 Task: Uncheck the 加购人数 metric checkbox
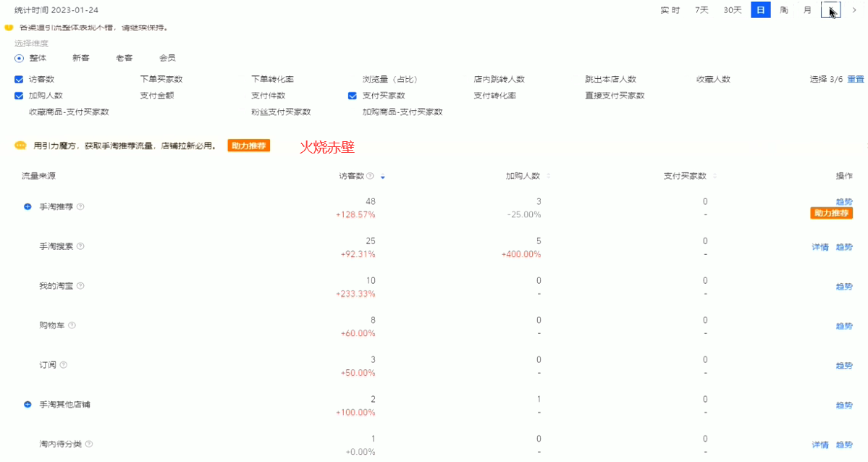point(19,96)
